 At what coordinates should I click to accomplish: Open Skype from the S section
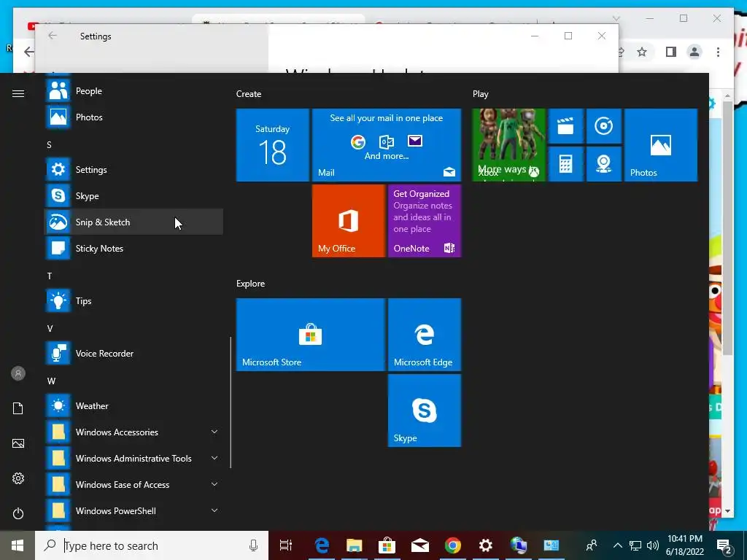133,195
